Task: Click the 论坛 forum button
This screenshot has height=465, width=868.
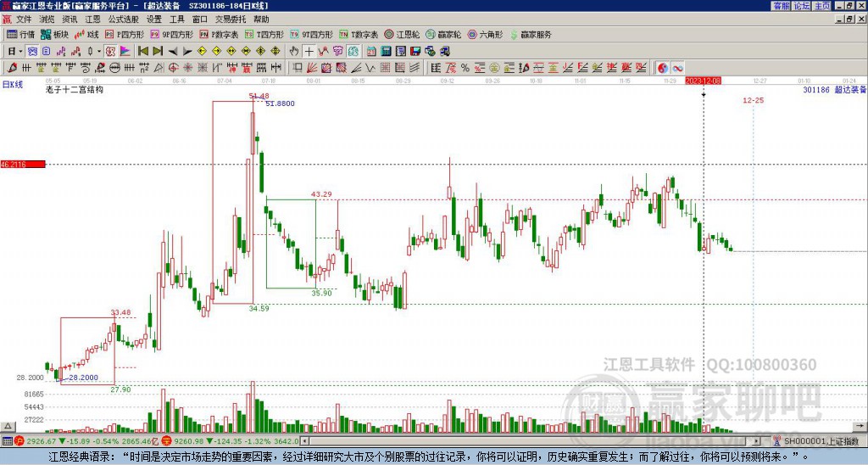Action: tap(802, 6)
